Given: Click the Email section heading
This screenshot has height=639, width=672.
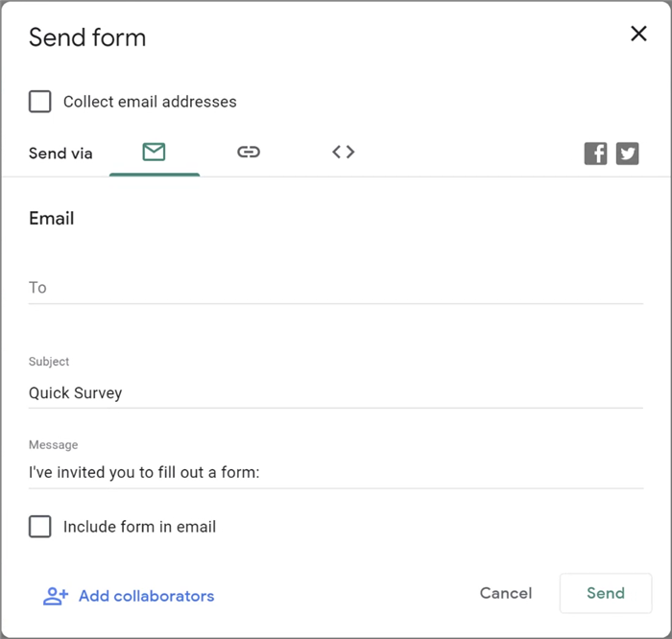Looking at the screenshot, I should coord(52,219).
